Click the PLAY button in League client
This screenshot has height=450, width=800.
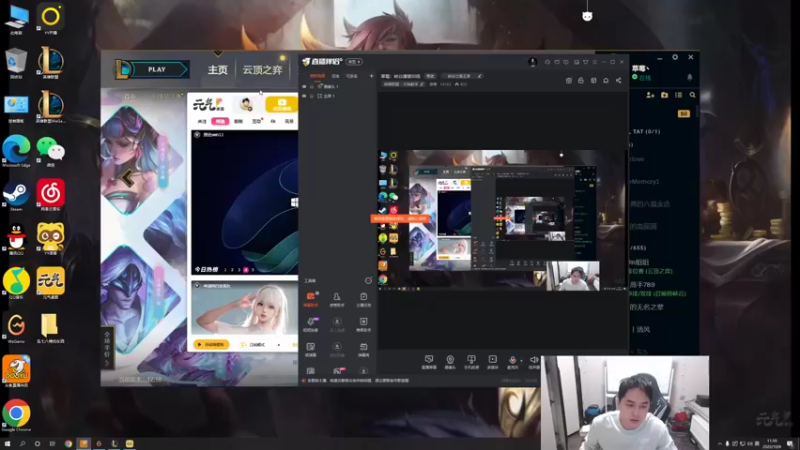pyautogui.click(x=157, y=69)
